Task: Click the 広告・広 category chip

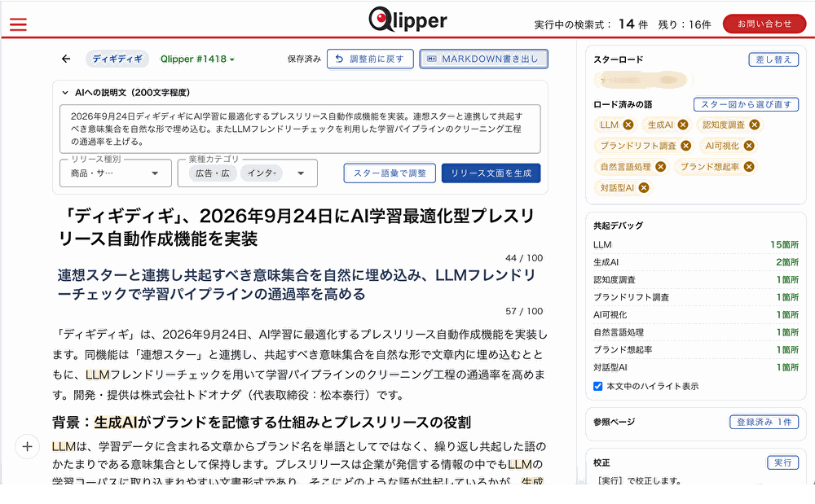Action: 212,173
